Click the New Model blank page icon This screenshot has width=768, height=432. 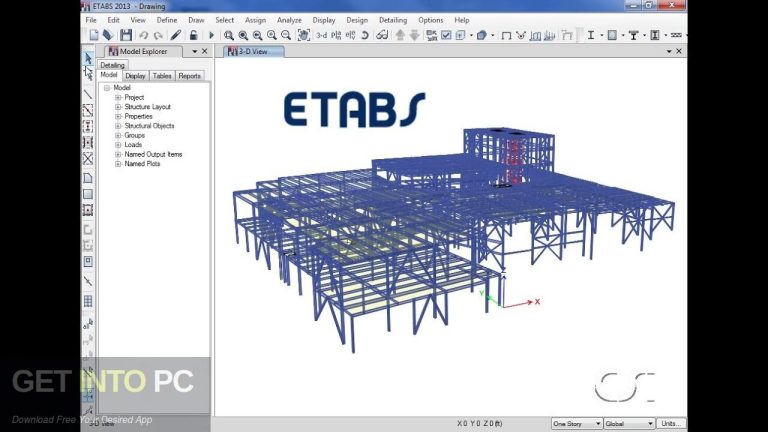93,35
